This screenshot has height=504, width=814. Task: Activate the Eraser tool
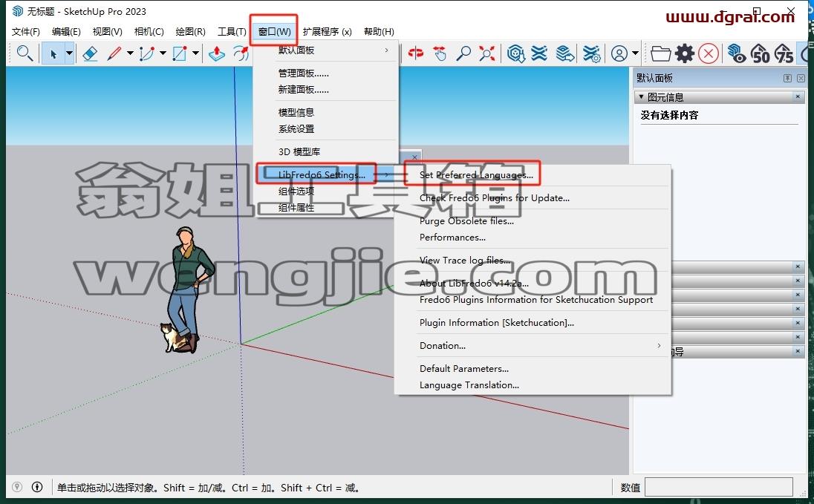(x=90, y=53)
